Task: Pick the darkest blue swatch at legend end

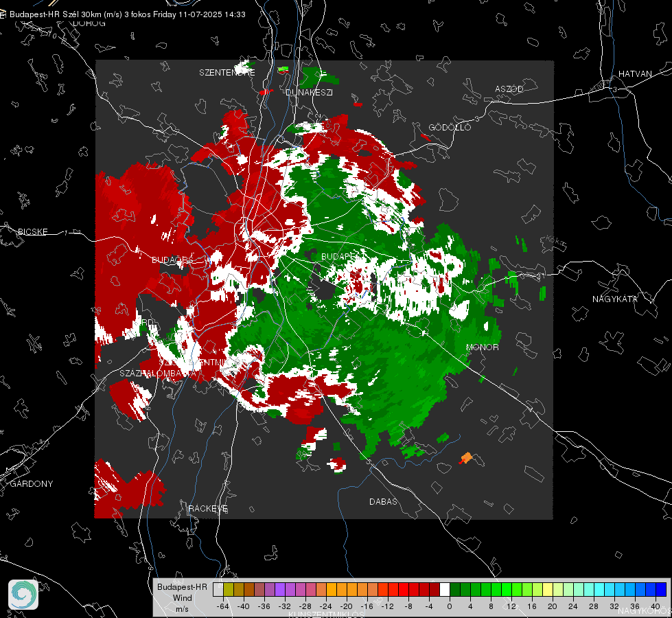Action: pyautogui.click(x=661, y=589)
